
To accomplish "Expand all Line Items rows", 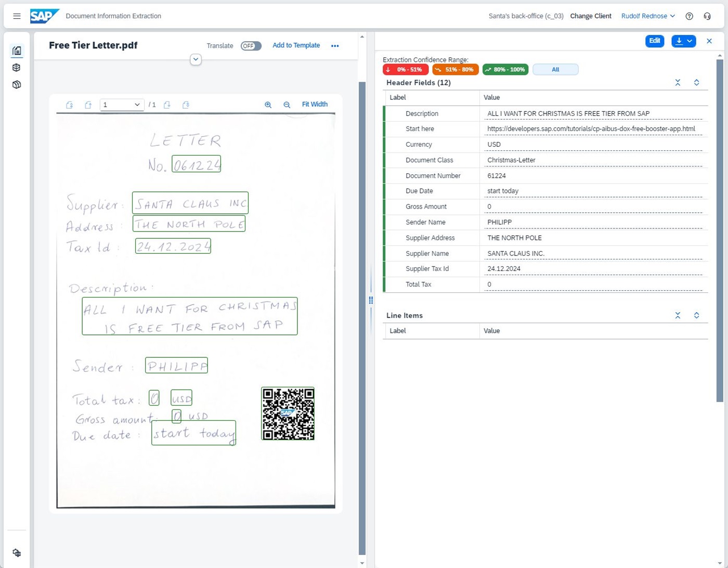I will click(697, 315).
